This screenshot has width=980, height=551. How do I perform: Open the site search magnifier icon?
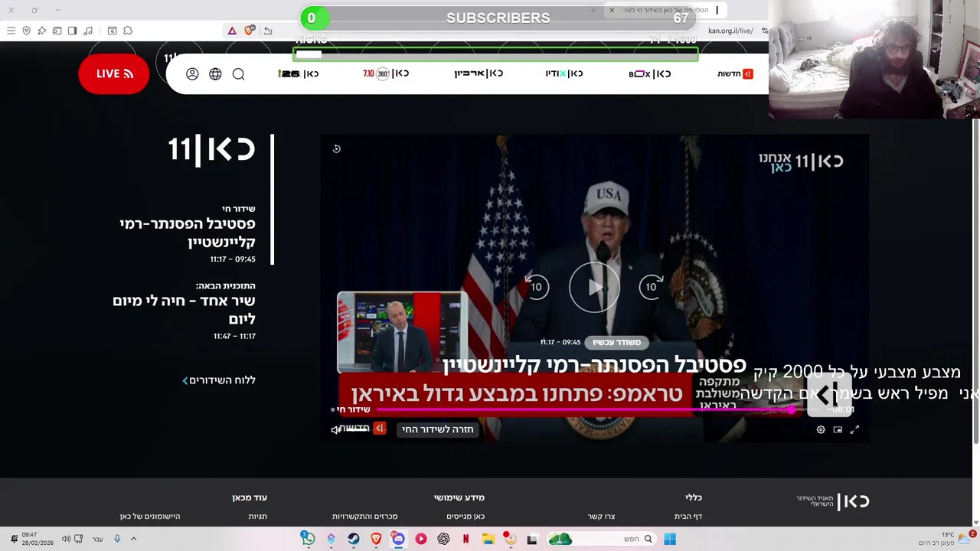pyautogui.click(x=238, y=73)
